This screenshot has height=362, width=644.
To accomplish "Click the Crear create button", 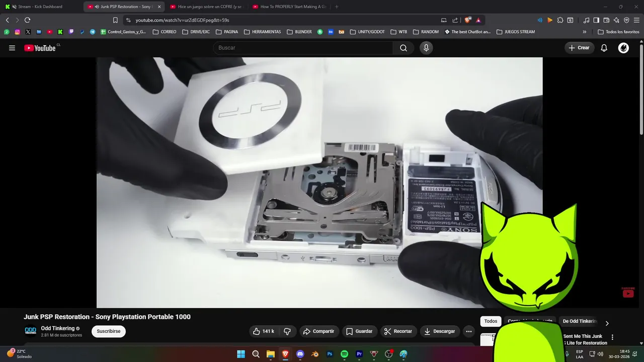I will (579, 48).
